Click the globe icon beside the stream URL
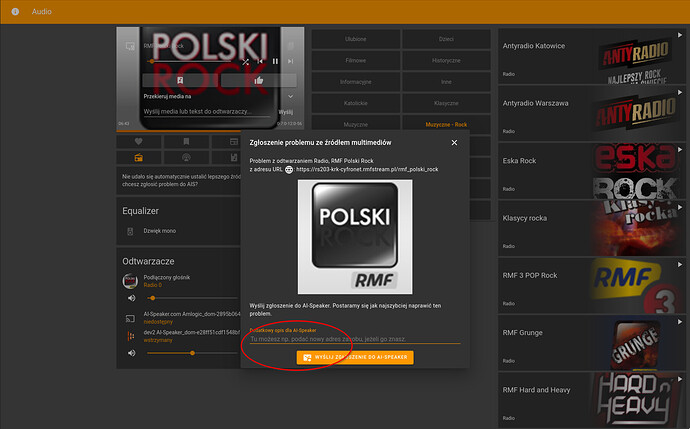This screenshot has width=690, height=429. (289, 169)
